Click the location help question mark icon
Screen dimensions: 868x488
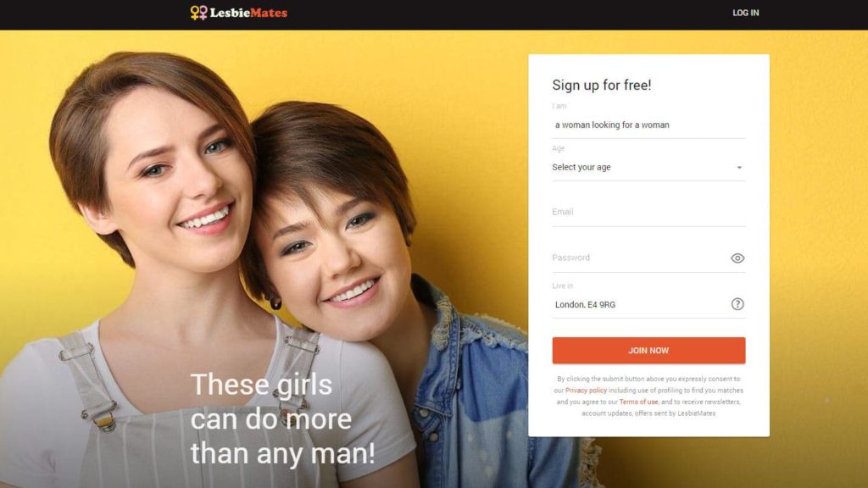737,304
